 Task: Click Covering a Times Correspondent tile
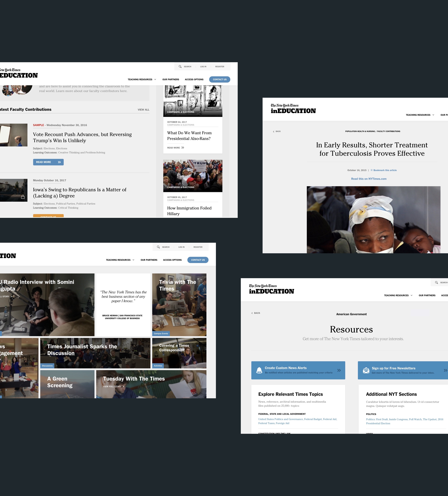[179, 353]
